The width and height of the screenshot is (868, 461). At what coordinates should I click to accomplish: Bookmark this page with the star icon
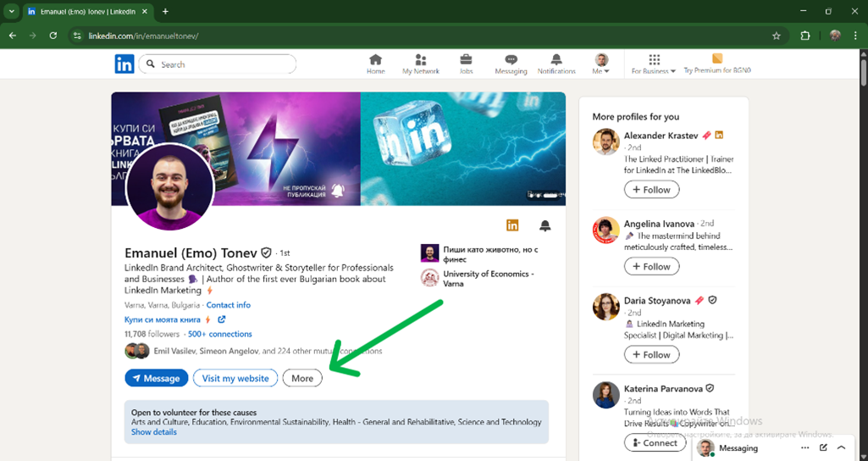(776, 36)
